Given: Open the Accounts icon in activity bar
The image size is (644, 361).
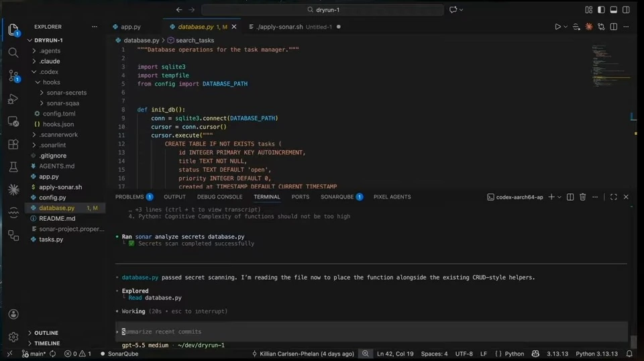Looking at the screenshot, I should pyautogui.click(x=13, y=314).
